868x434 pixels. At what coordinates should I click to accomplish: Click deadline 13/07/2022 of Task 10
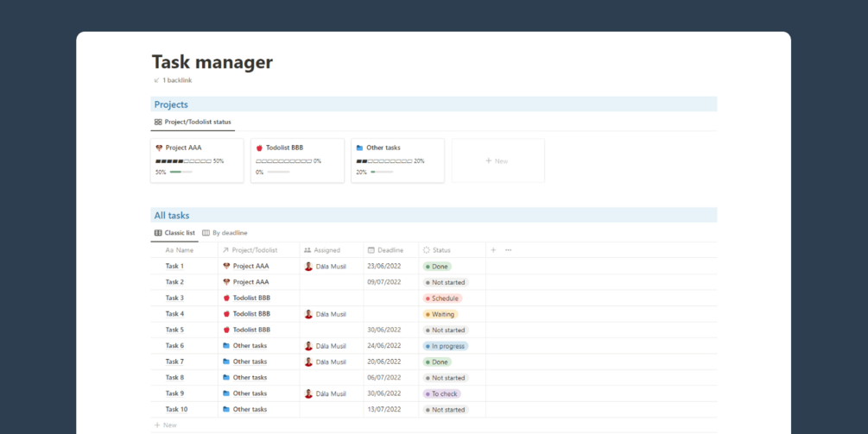tap(384, 410)
